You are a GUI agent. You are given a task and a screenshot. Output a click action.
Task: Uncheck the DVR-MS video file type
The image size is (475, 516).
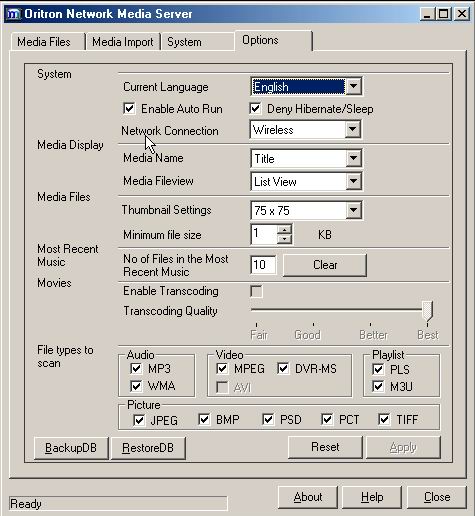pyautogui.click(x=283, y=369)
